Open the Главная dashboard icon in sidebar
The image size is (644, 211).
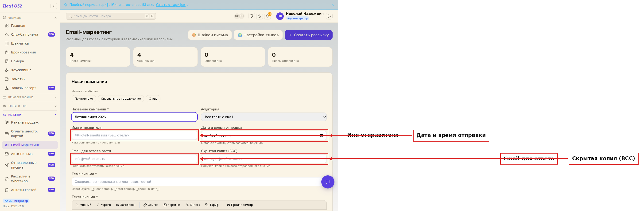tap(7, 26)
